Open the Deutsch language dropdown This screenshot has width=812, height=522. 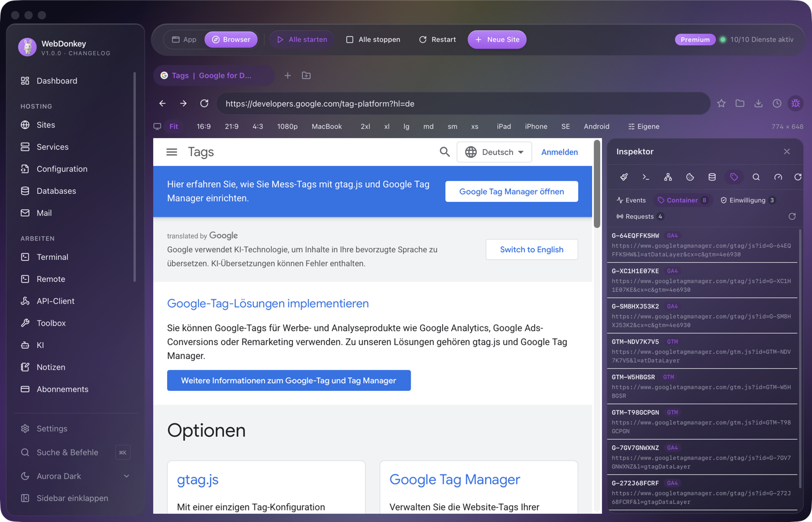[x=494, y=152]
